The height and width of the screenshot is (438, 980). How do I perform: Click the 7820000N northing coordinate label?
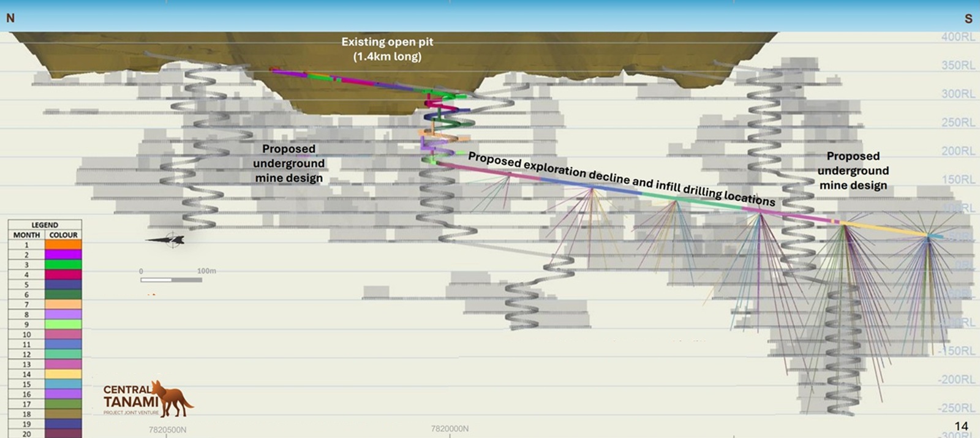(x=450, y=429)
